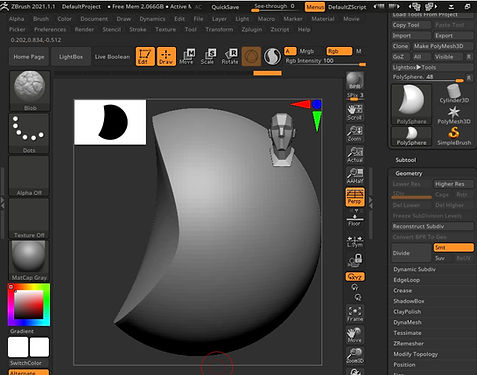Toggle L.Sym local symmetry

[355, 241]
